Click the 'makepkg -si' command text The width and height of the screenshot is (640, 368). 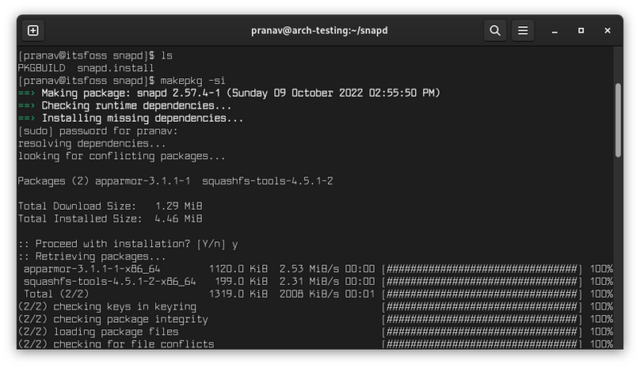coord(192,81)
